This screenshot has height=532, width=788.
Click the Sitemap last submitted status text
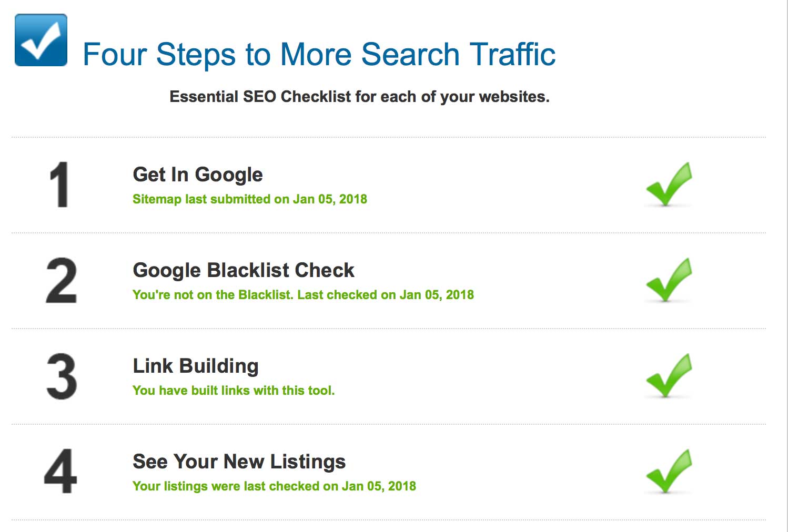(x=250, y=199)
